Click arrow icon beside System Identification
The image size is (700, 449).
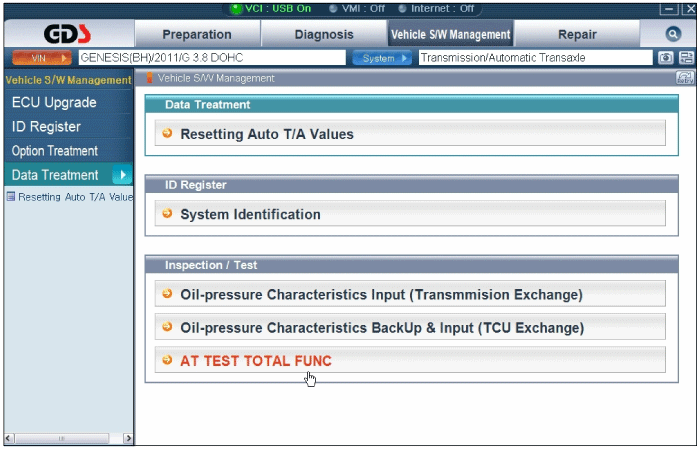coord(167,214)
